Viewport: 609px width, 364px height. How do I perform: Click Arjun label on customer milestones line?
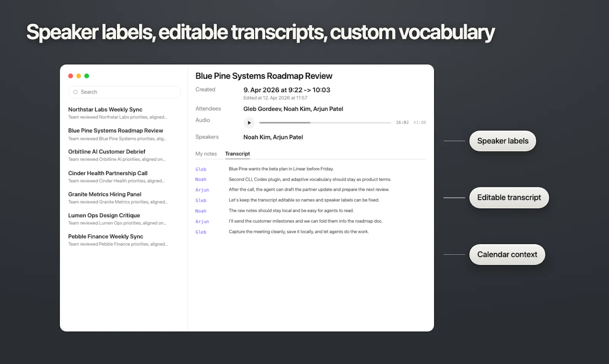202,221
